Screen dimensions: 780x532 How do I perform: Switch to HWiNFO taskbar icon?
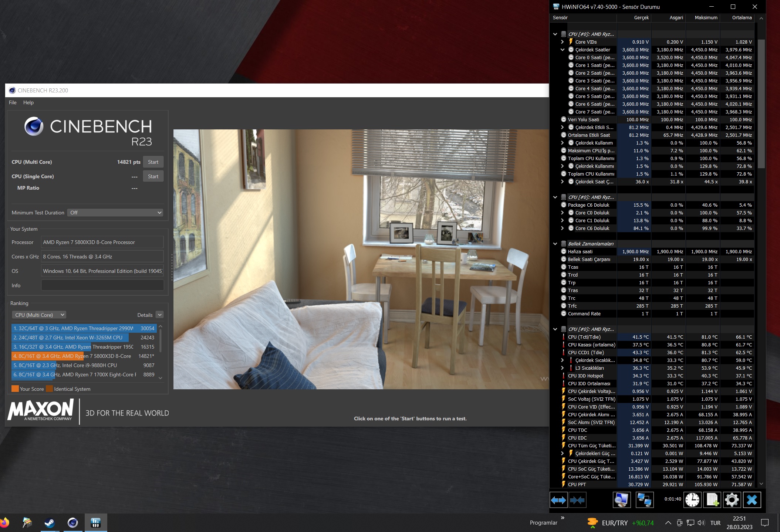(96, 523)
